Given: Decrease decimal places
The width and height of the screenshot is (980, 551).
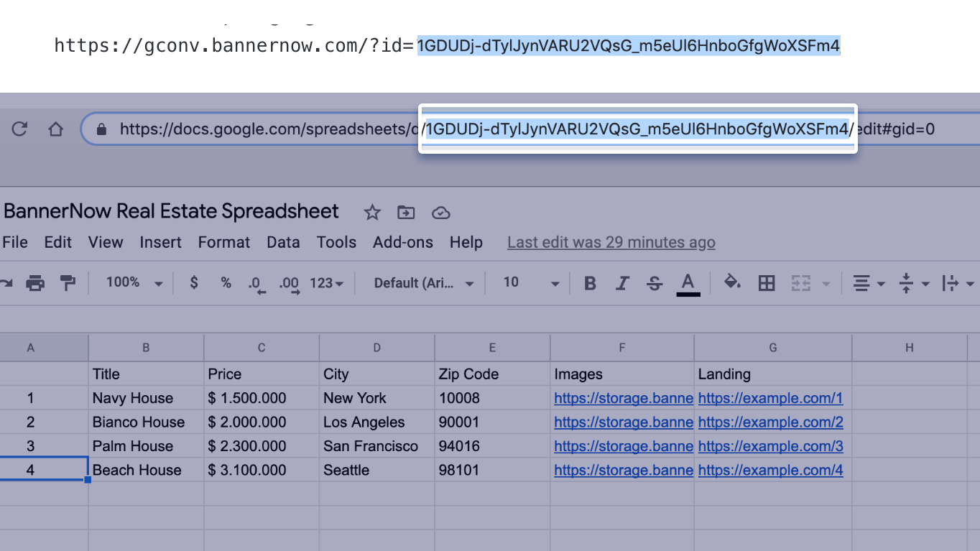Looking at the screenshot, I should tap(256, 284).
